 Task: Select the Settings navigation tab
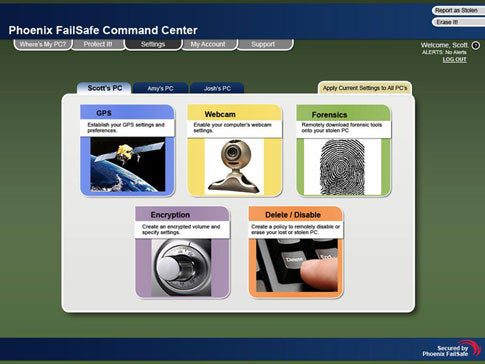[153, 44]
